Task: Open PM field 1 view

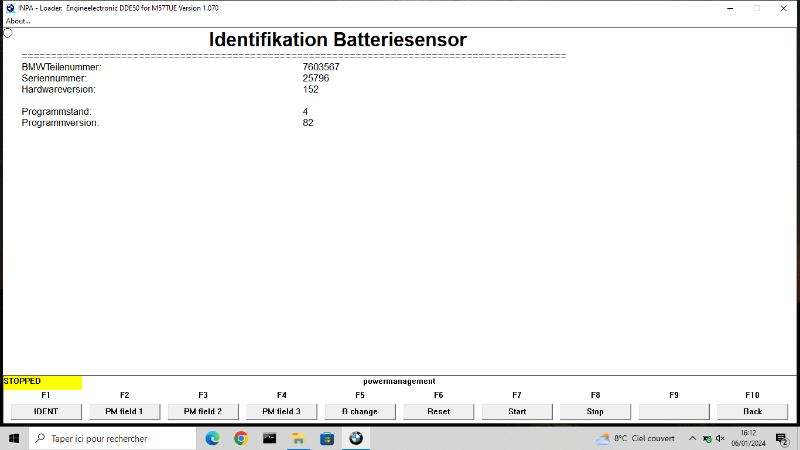Action: [124, 411]
